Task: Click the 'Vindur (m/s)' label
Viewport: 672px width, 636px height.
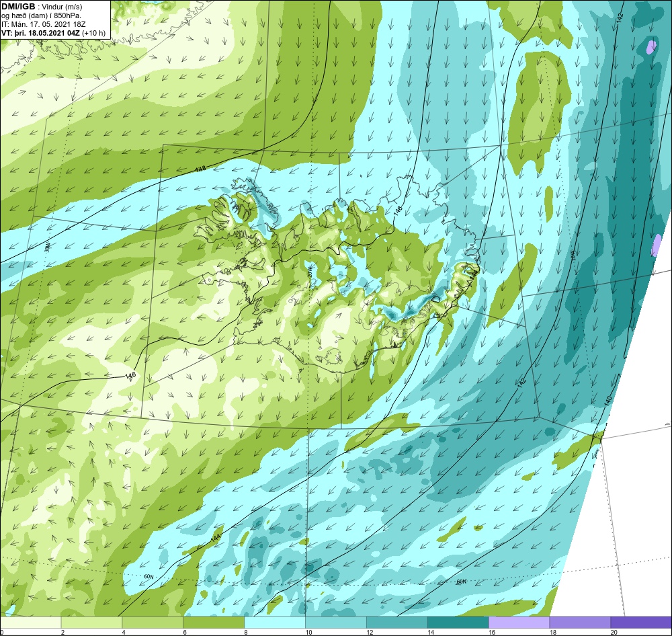Action: point(63,7)
